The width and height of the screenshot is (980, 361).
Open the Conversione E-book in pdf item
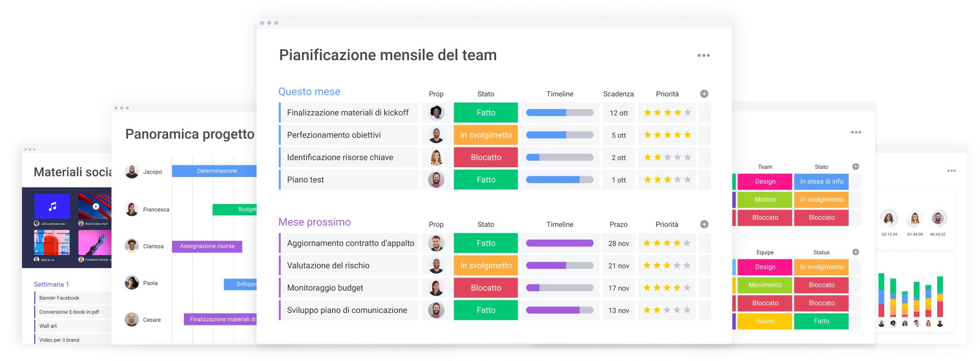(x=73, y=312)
